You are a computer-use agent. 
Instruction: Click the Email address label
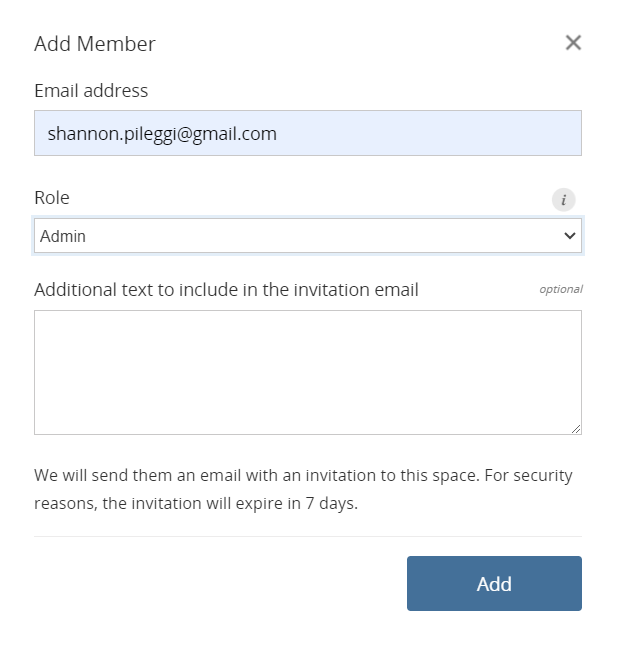91,91
